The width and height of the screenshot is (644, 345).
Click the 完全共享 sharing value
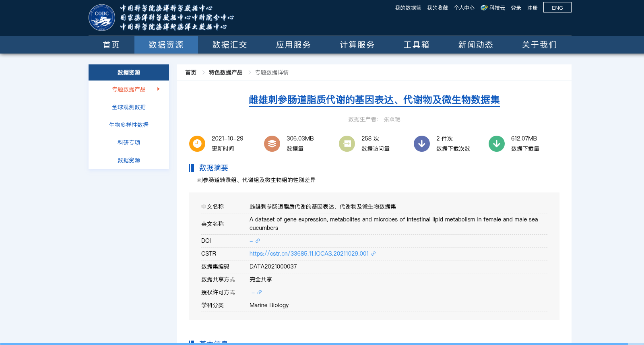pyautogui.click(x=261, y=279)
